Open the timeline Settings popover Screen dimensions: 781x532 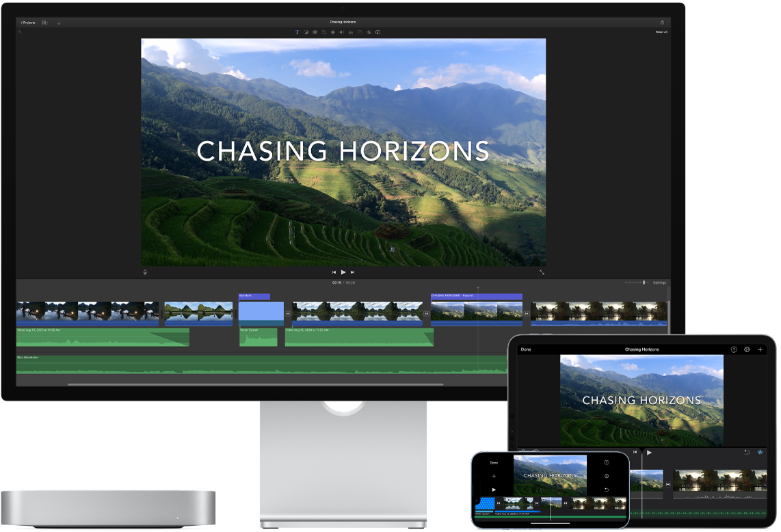661,282
